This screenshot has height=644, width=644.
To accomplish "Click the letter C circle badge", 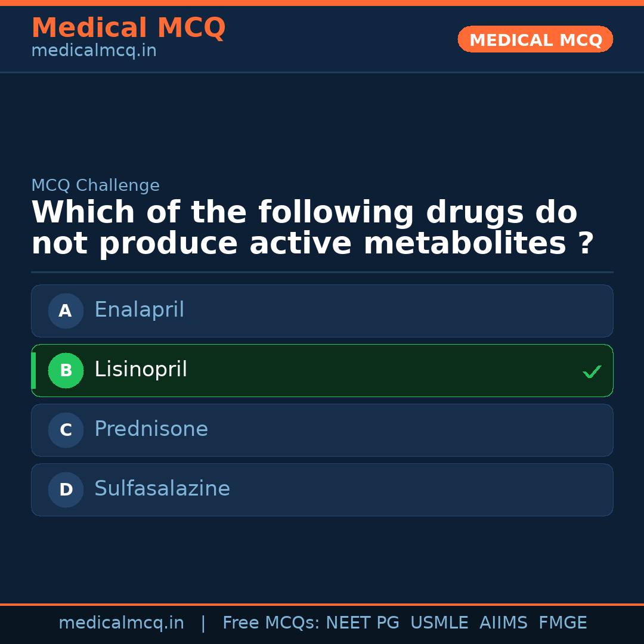I will point(66,430).
